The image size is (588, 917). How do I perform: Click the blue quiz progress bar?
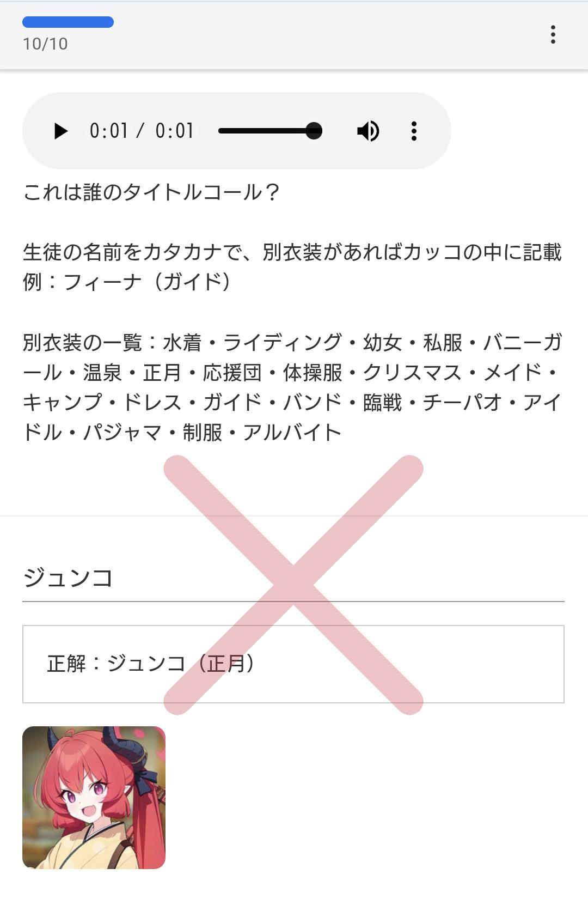click(x=68, y=22)
